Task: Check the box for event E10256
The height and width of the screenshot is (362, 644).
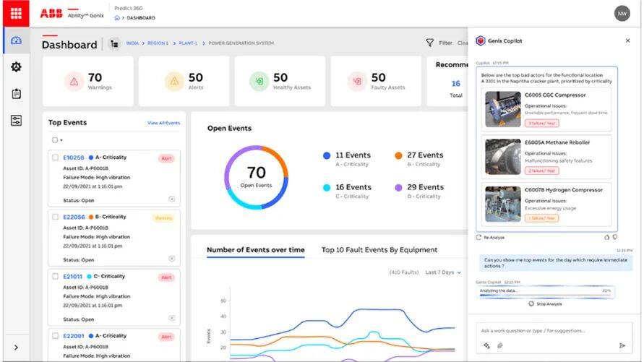Action: 55,157
